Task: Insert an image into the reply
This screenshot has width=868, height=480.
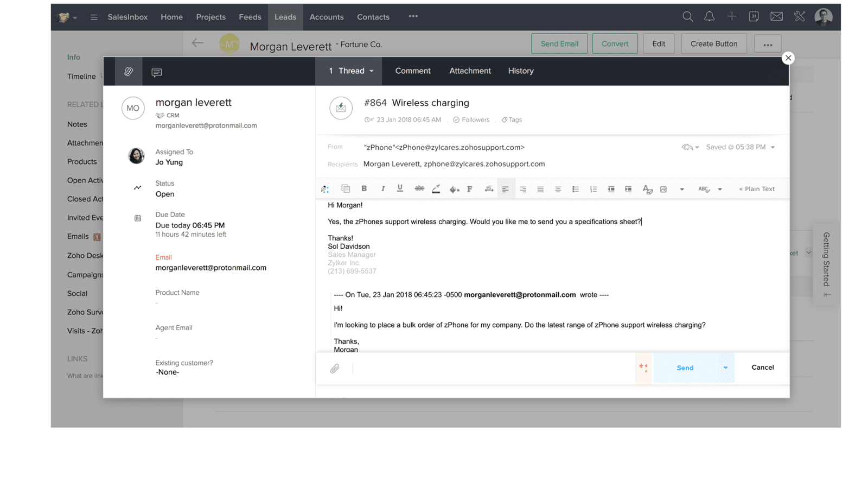Action: tap(663, 189)
